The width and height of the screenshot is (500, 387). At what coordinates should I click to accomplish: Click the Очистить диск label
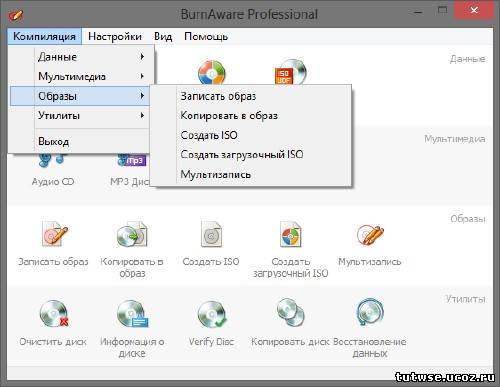[x=53, y=342]
